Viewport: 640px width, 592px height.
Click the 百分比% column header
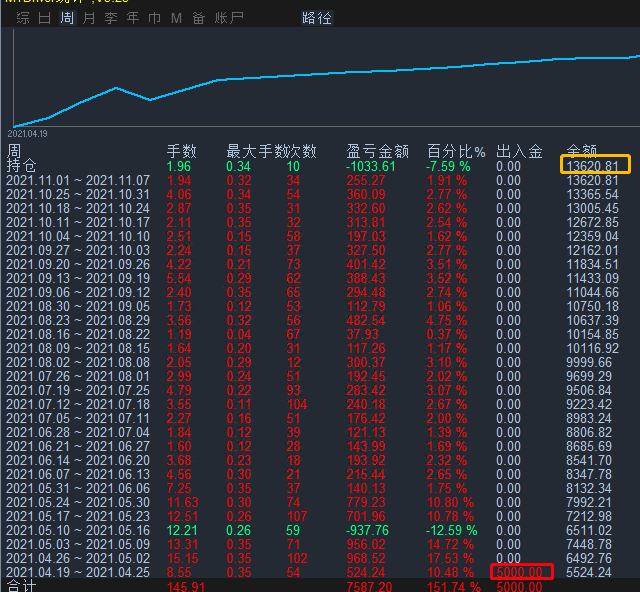coord(455,152)
